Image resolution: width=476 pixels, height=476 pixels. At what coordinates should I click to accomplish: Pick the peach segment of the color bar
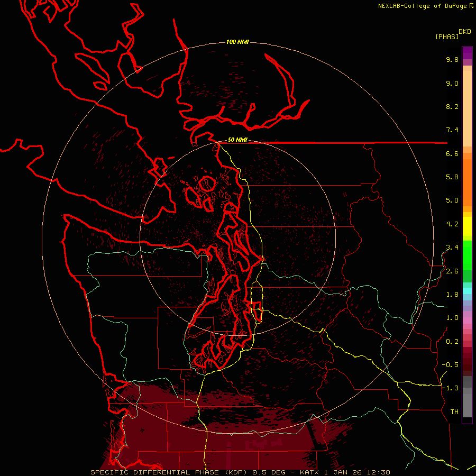click(x=467, y=108)
